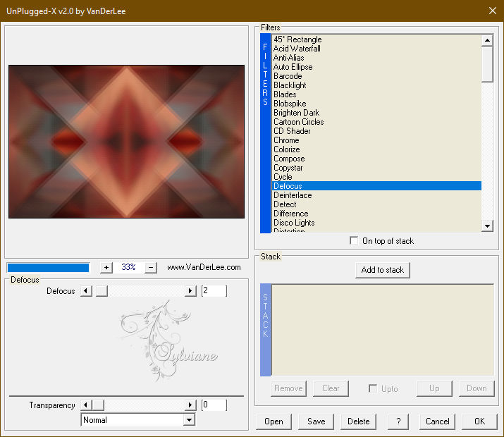
Task: Click the Defocus slider left arrow
Action: pyautogui.click(x=86, y=291)
